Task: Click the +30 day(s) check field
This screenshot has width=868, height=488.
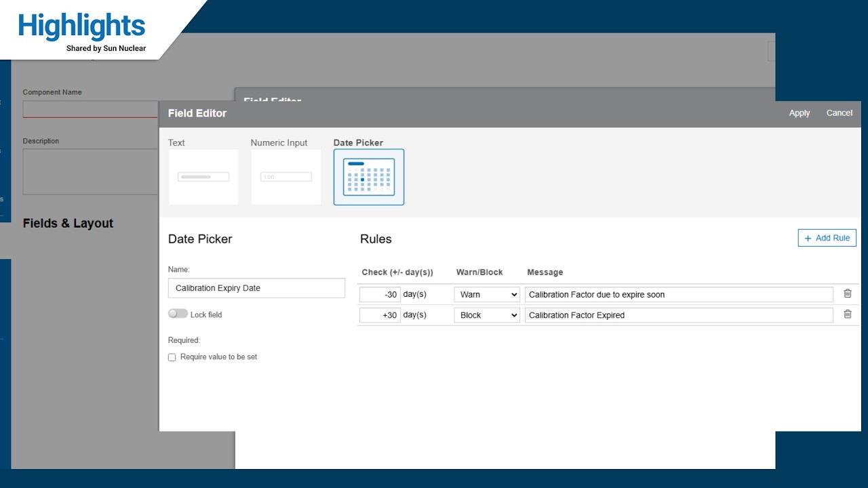Action: coord(380,315)
